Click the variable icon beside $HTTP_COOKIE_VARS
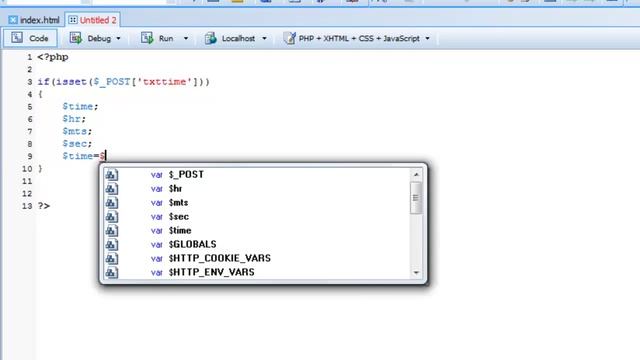 point(111,258)
